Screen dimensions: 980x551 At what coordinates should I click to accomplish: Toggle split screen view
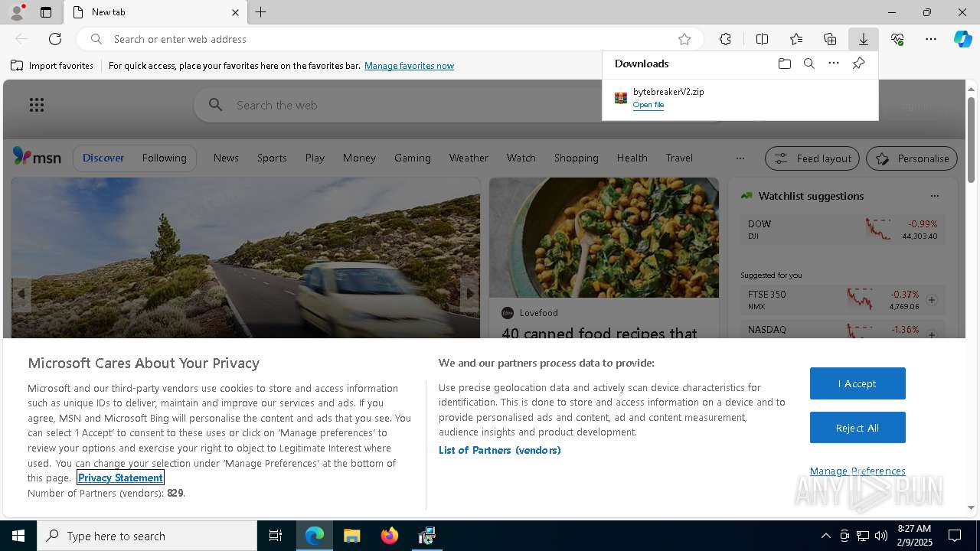coord(762,39)
